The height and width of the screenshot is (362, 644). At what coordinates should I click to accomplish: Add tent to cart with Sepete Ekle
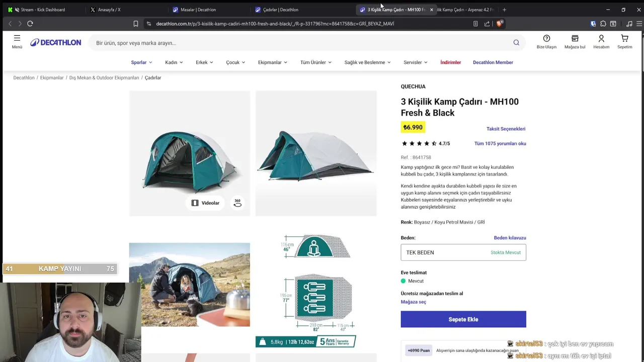point(463,319)
